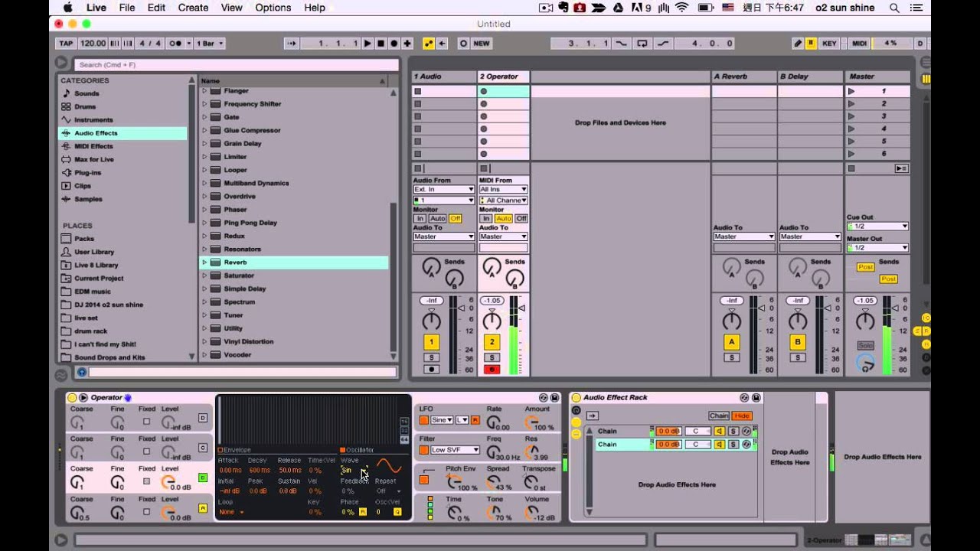Click the Stop All Clips button on Master
The height and width of the screenshot is (551, 980).
[x=851, y=168]
